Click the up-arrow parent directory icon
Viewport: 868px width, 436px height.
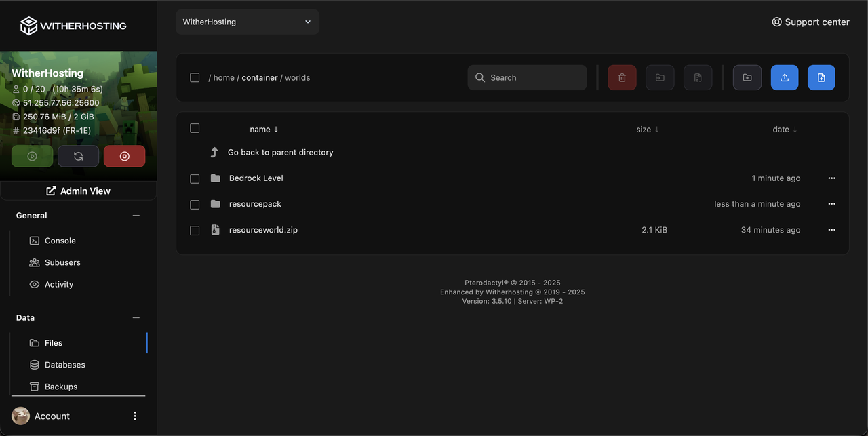tap(214, 152)
